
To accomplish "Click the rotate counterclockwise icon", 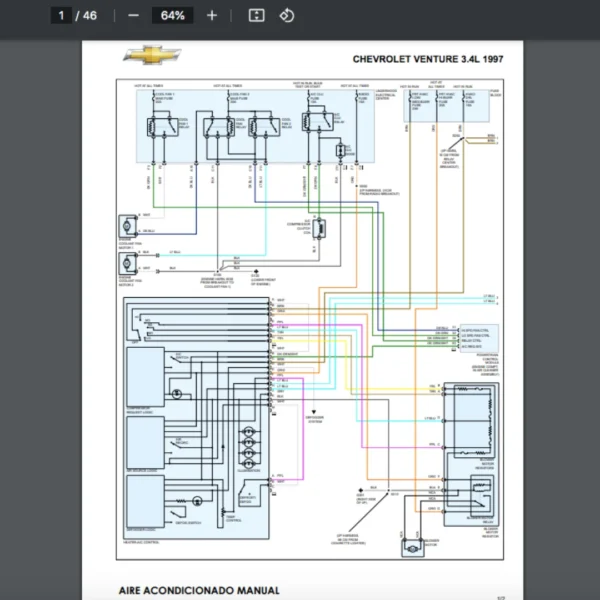I will pyautogui.click(x=287, y=16).
